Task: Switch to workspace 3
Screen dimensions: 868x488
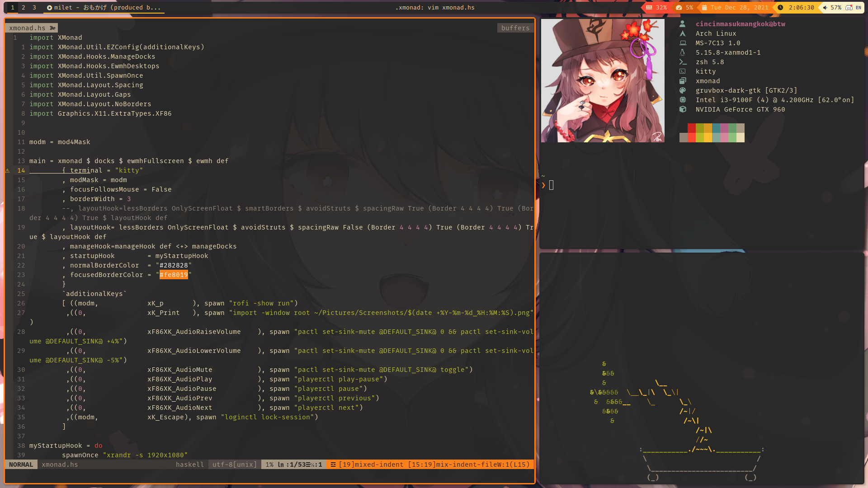Action: 34,8
